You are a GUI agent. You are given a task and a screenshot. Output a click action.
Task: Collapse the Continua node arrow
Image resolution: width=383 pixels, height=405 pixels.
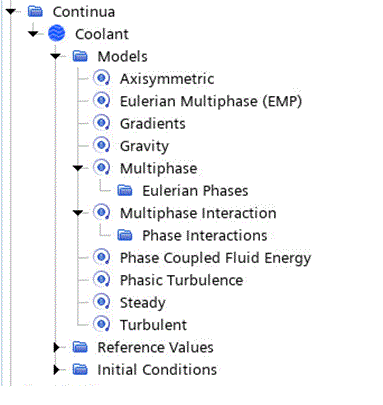coord(10,12)
